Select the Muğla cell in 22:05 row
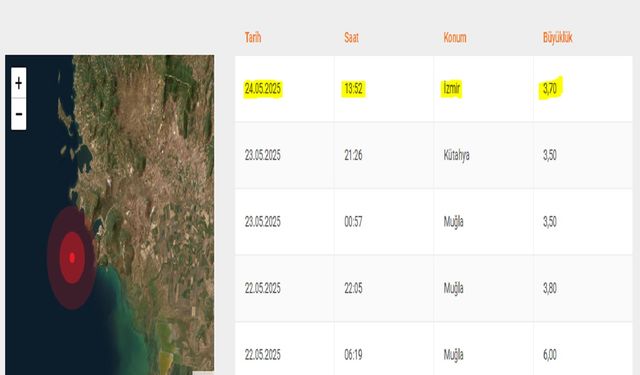 [453, 288]
